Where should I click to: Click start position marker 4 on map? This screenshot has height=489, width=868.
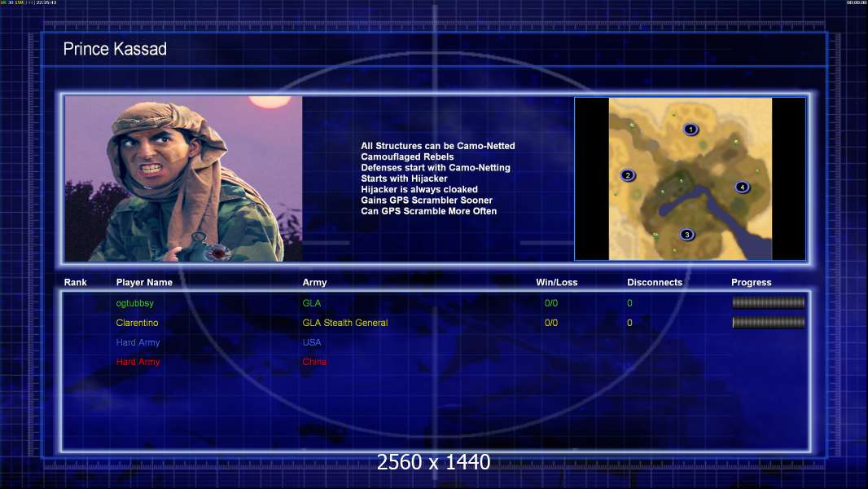(x=742, y=187)
